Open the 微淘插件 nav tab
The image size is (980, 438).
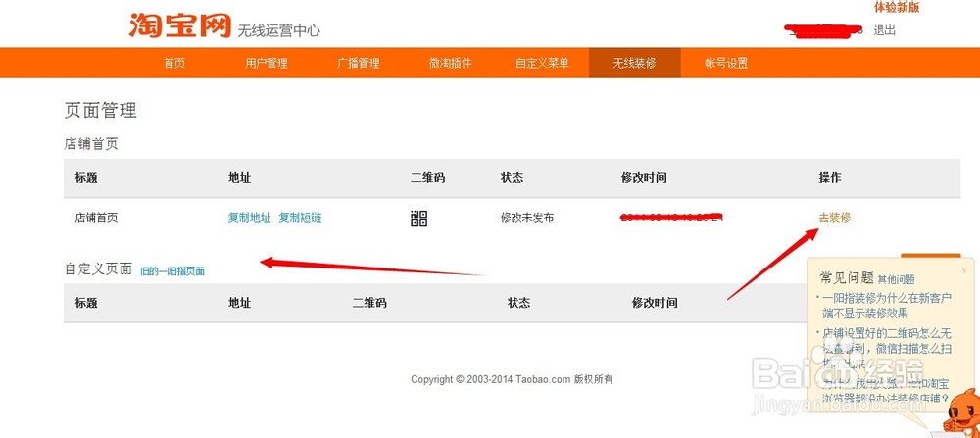(x=450, y=63)
